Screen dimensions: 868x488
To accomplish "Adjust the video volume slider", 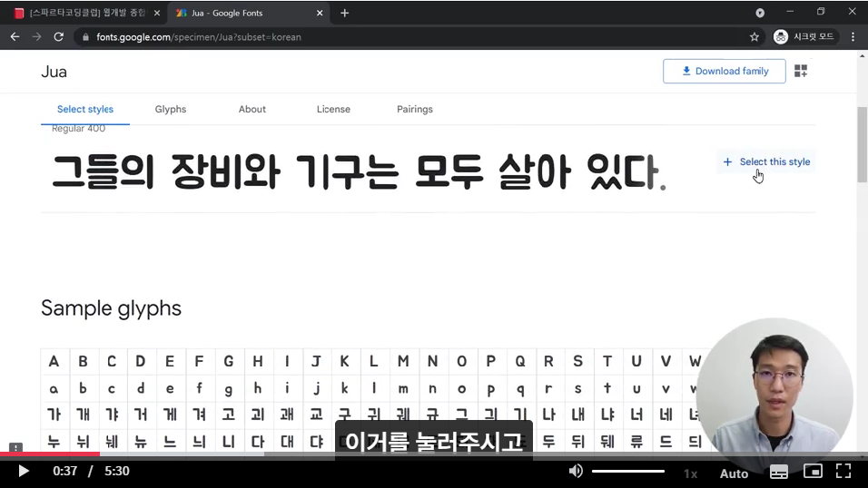I will (x=627, y=472).
